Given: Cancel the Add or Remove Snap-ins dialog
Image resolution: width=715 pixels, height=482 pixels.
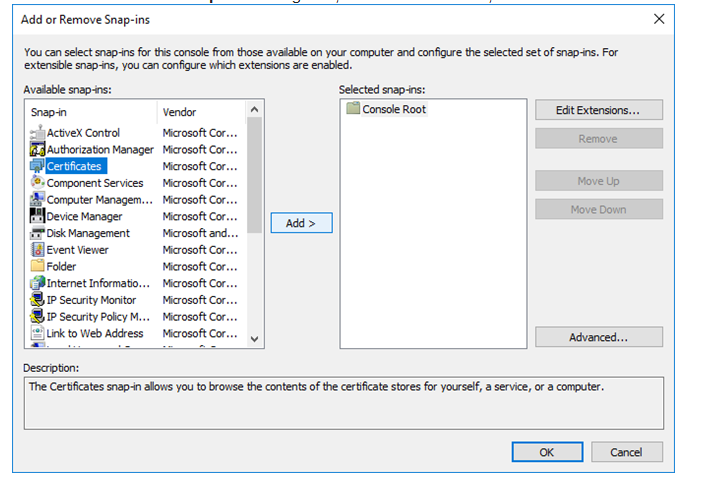Looking at the screenshot, I should [x=626, y=452].
